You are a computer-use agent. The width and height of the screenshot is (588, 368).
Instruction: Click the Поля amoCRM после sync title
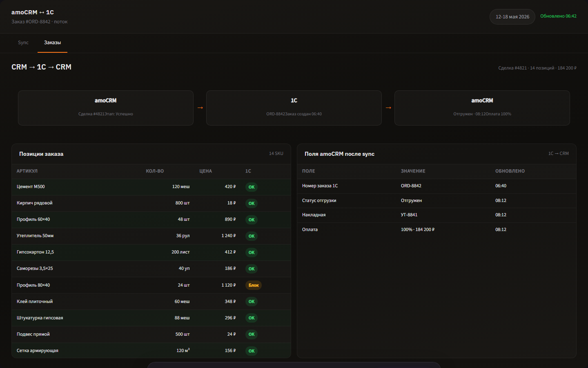[339, 154]
